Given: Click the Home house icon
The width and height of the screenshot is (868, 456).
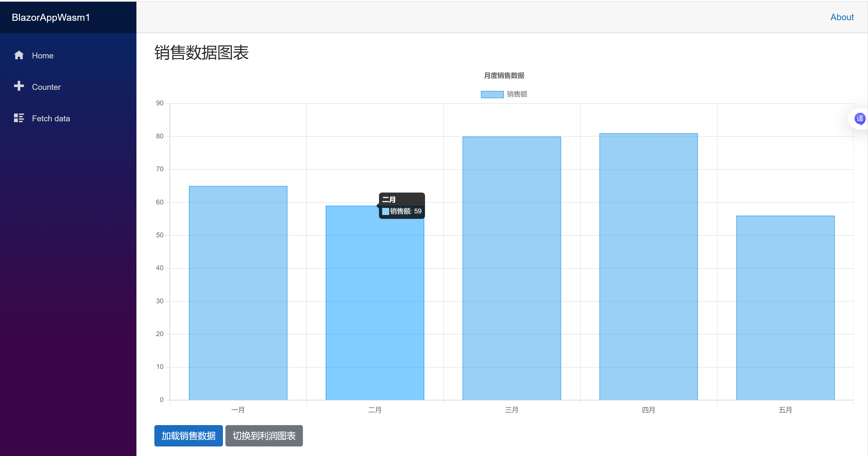Looking at the screenshot, I should [19, 55].
